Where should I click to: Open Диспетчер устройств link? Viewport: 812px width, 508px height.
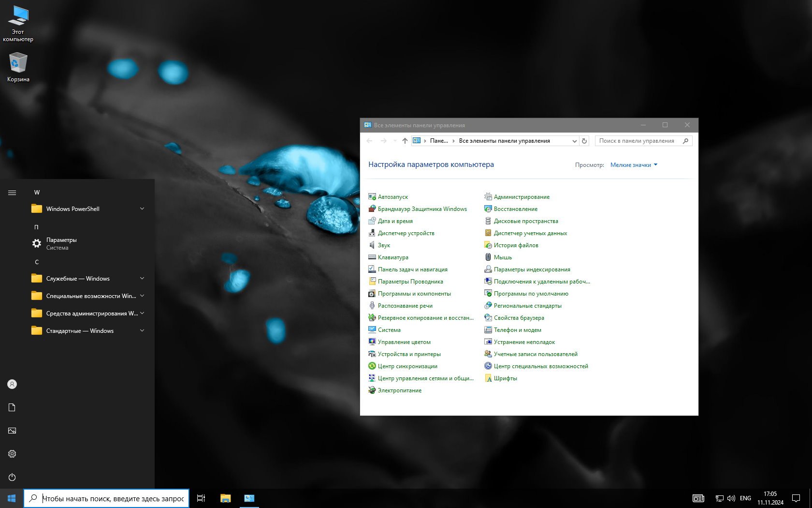tap(406, 233)
